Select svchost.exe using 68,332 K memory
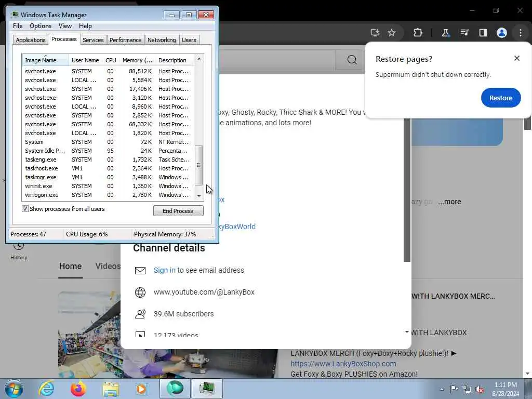This screenshot has width=532, height=399. click(x=108, y=124)
